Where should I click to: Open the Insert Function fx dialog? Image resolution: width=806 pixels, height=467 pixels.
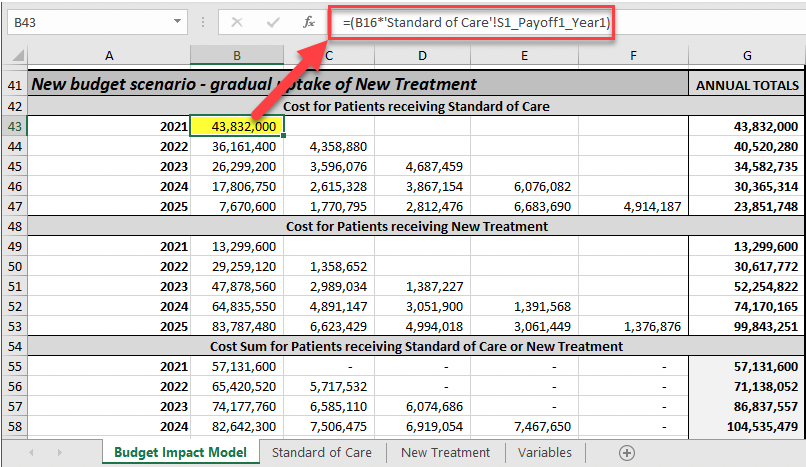pyautogui.click(x=308, y=22)
